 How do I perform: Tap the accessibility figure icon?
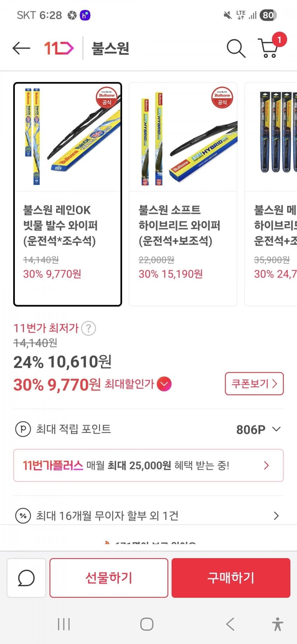[x=278, y=624]
